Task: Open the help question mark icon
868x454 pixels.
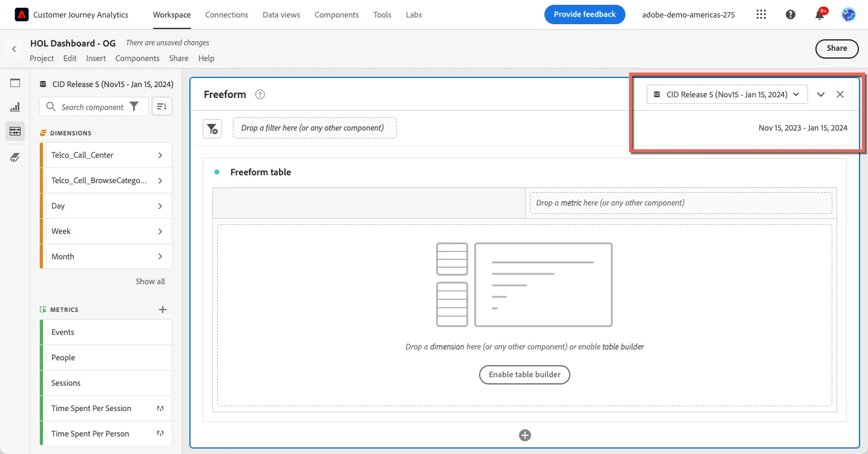Action: (791, 15)
